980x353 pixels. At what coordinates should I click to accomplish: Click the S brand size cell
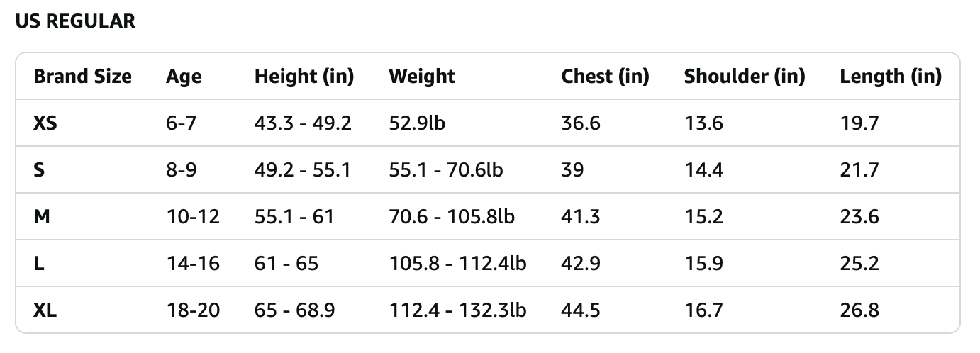[x=39, y=170]
